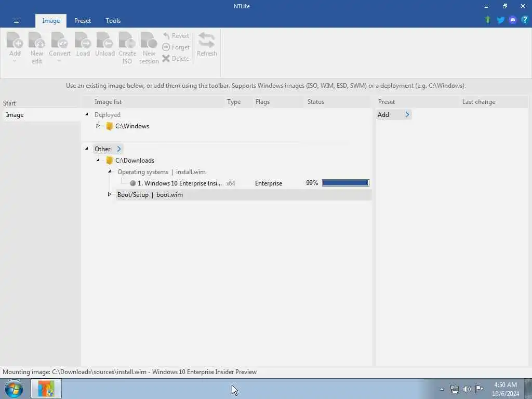
Task: Click the x64 type cell
Action: pos(231,183)
